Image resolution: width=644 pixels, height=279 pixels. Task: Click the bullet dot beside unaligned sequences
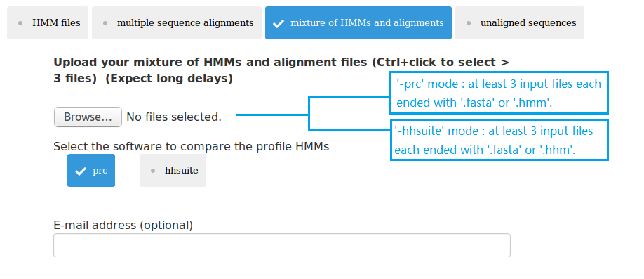pyautogui.click(x=469, y=23)
